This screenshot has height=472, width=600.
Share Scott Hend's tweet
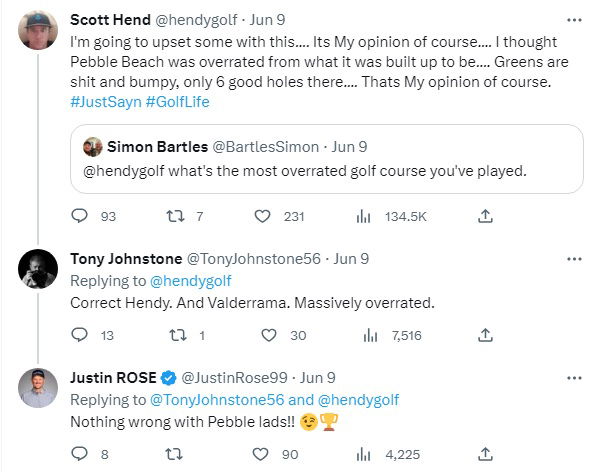point(485,215)
